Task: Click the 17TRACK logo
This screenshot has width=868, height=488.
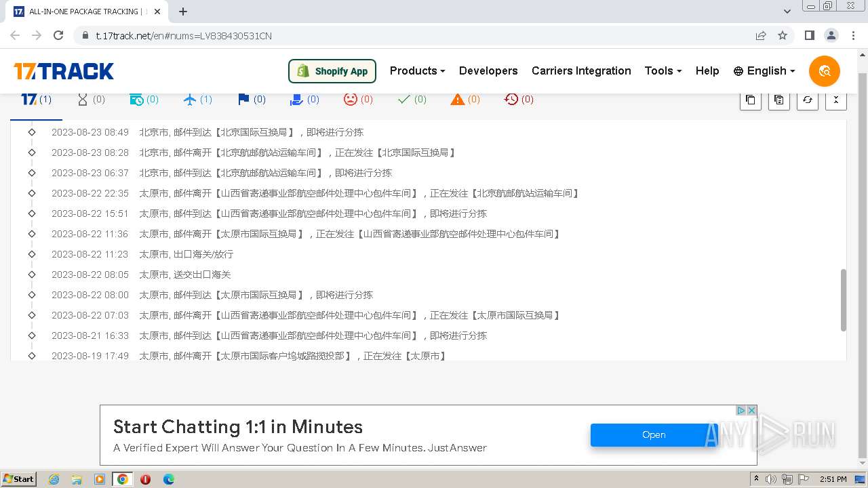Action: pyautogui.click(x=64, y=71)
